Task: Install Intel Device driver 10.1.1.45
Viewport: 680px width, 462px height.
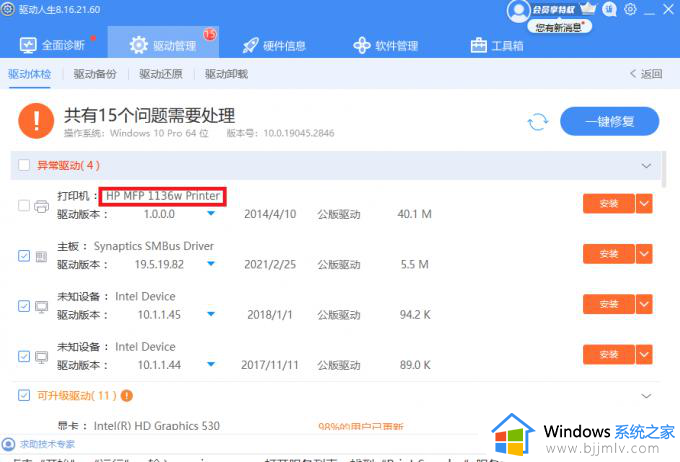Action: pos(608,304)
